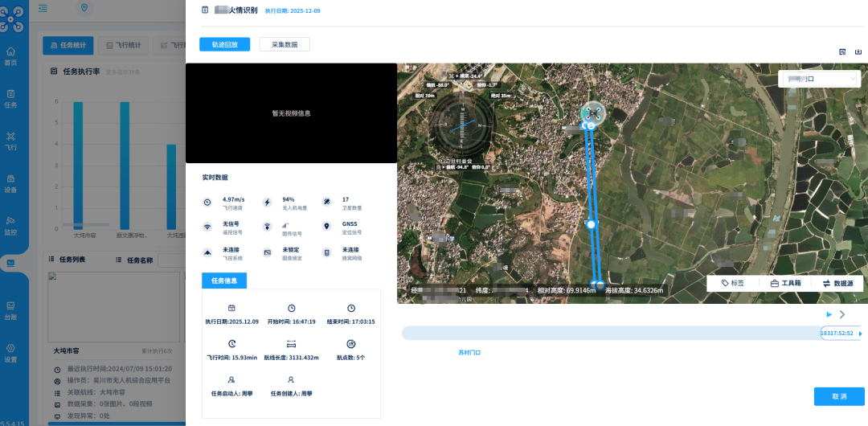Screen dimensions: 868x426
Task: Select the 任务信息 tab
Action: tap(224, 281)
